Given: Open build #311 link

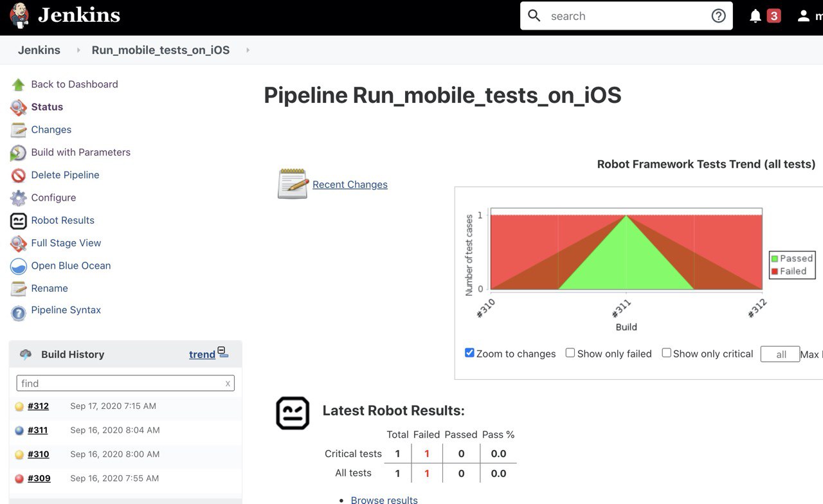Looking at the screenshot, I should pyautogui.click(x=37, y=430).
